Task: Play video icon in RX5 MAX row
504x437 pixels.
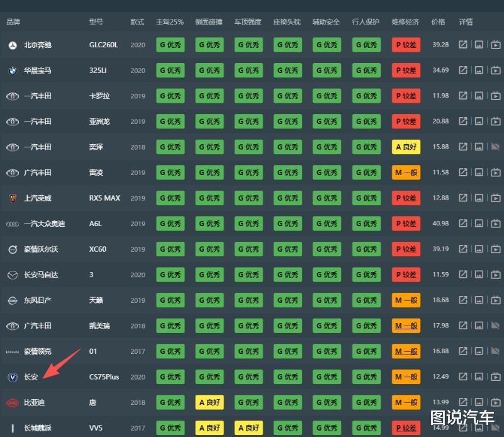Action: (x=496, y=198)
